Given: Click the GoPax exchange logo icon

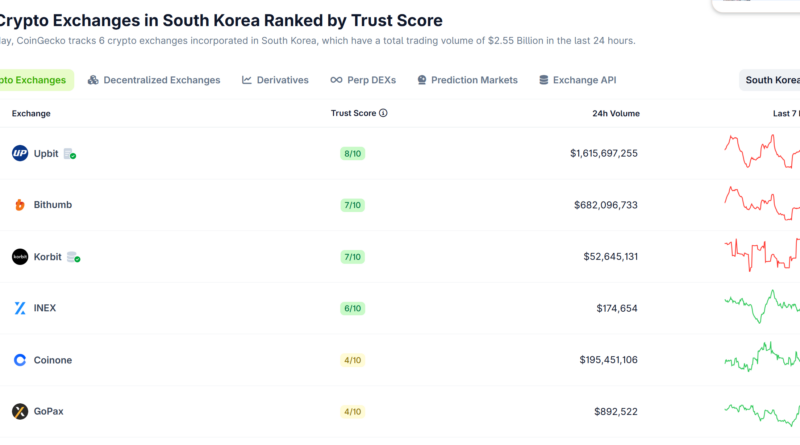Looking at the screenshot, I should pos(20,412).
